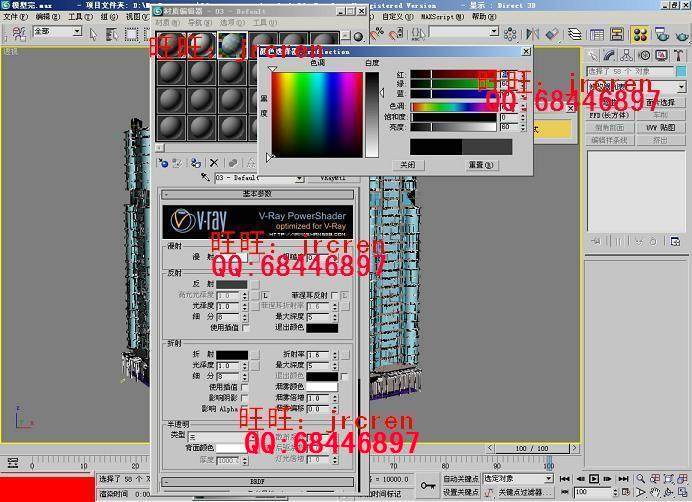Open the 文件(F) menu
The image size is (692, 502).
point(15,17)
